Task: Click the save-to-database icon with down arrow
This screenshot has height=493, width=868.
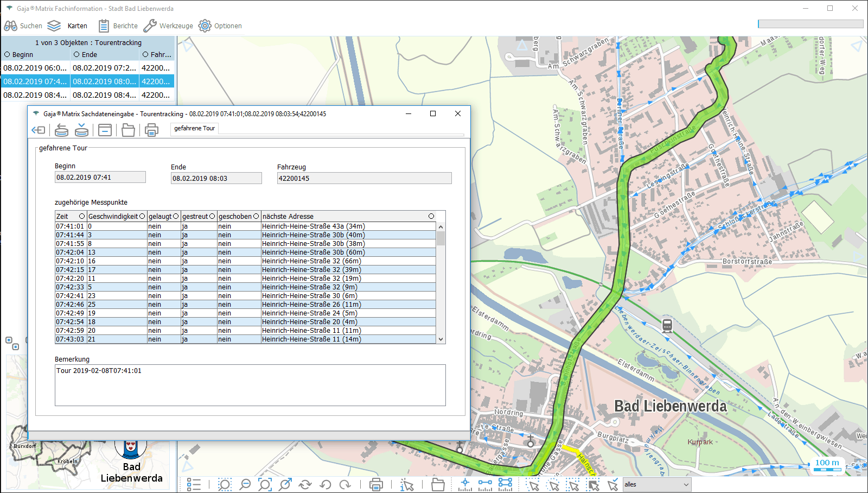Action: (x=81, y=130)
